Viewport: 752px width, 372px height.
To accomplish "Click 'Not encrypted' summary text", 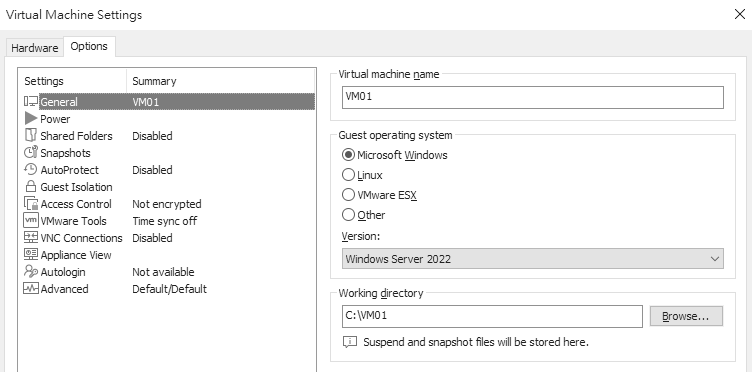I will 167,204.
